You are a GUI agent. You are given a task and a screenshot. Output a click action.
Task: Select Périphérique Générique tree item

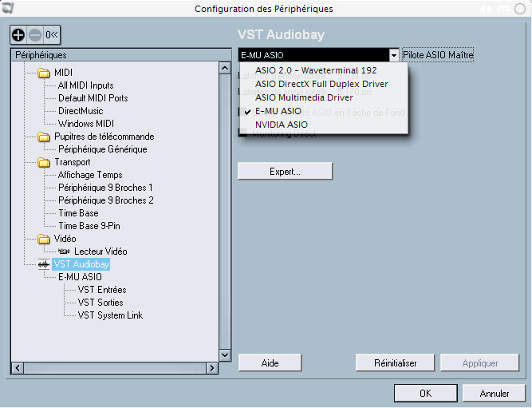click(x=102, y=149)
